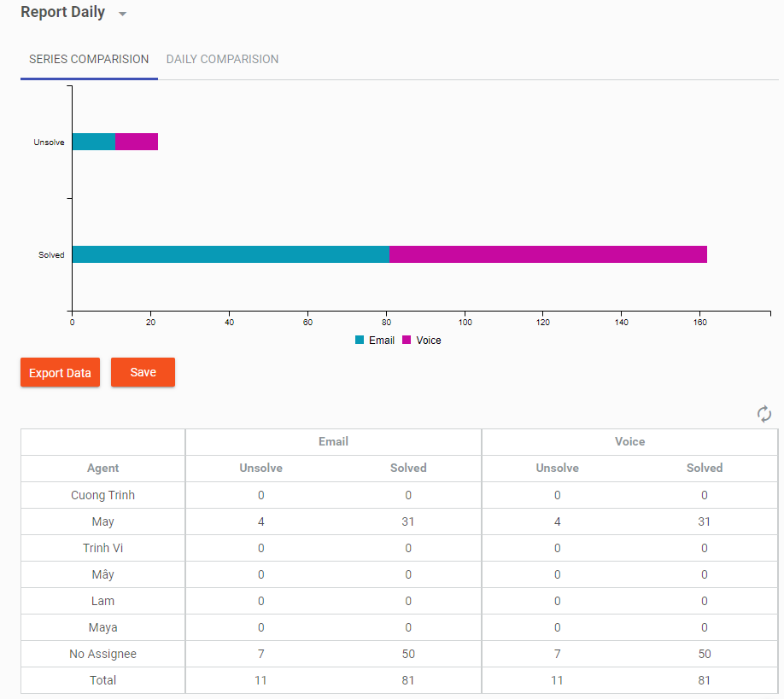Viewport: 784px width, 699px height.
Task: Click the Agent column header
Action: (103, 469)
